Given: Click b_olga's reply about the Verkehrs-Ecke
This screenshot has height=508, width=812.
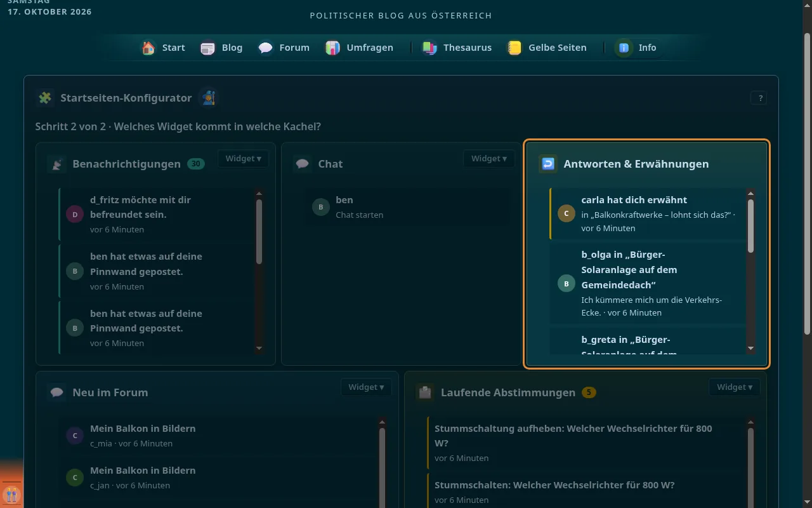Looking at the screenshot, I should (646, 283).
